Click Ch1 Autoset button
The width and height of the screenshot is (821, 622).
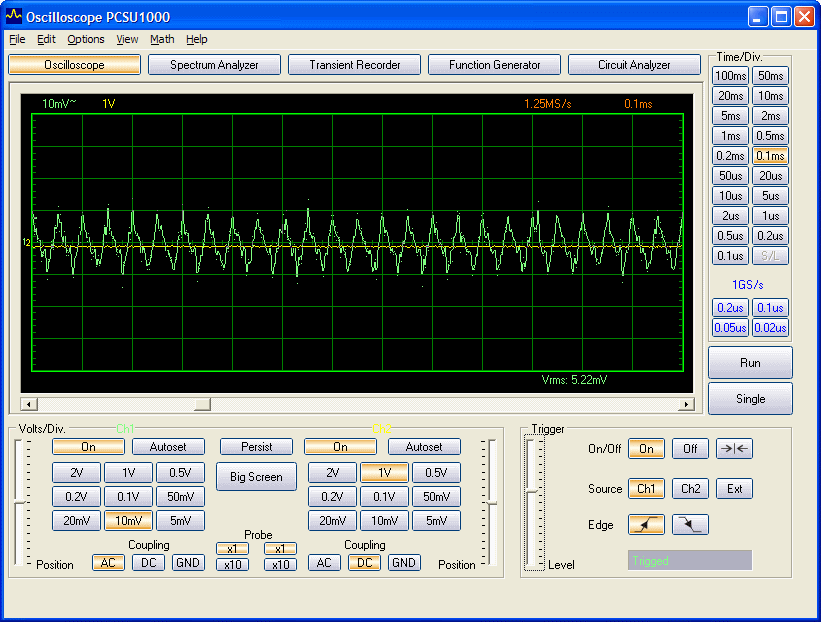pos(168,447)
